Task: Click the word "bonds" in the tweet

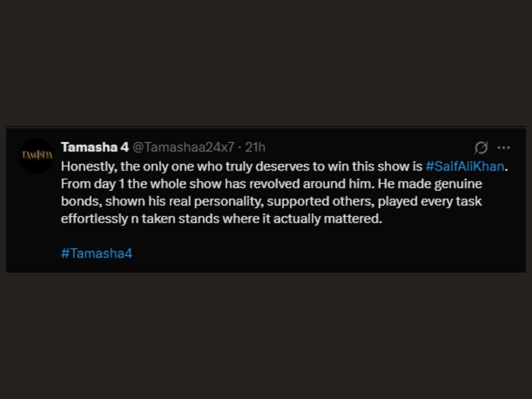Action: [75, 201]
